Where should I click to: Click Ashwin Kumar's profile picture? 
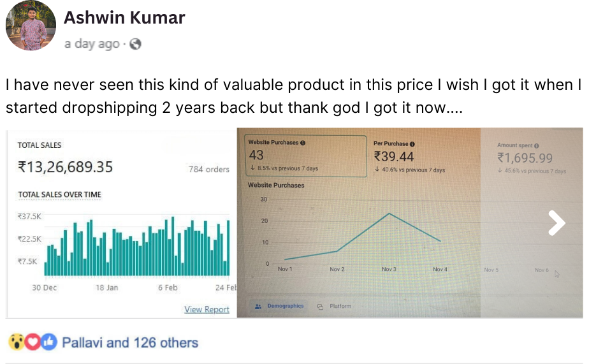point(30,25)
